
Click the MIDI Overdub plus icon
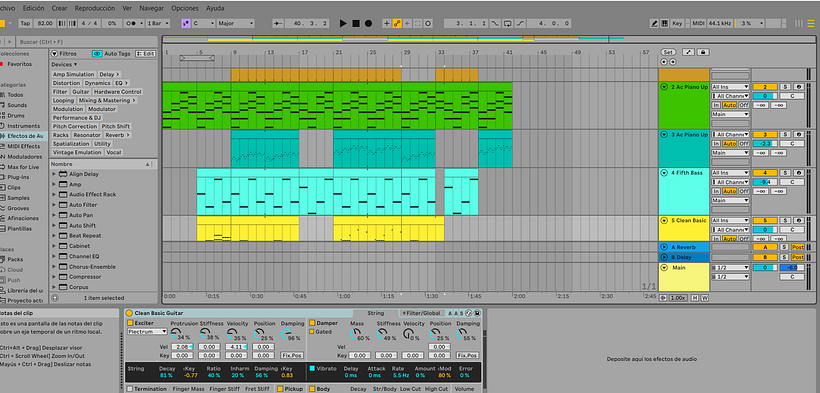387,24
